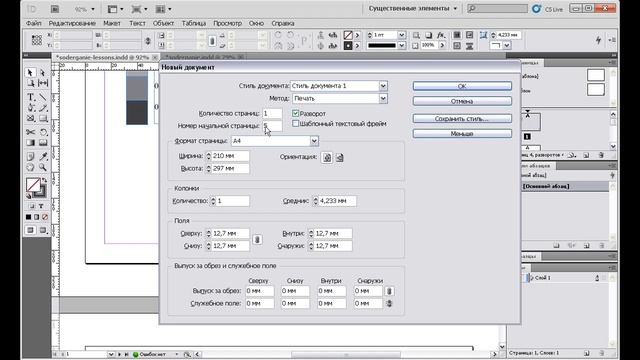Open the Таблица menu
640x360 pixels.
[x=193, y=23]
